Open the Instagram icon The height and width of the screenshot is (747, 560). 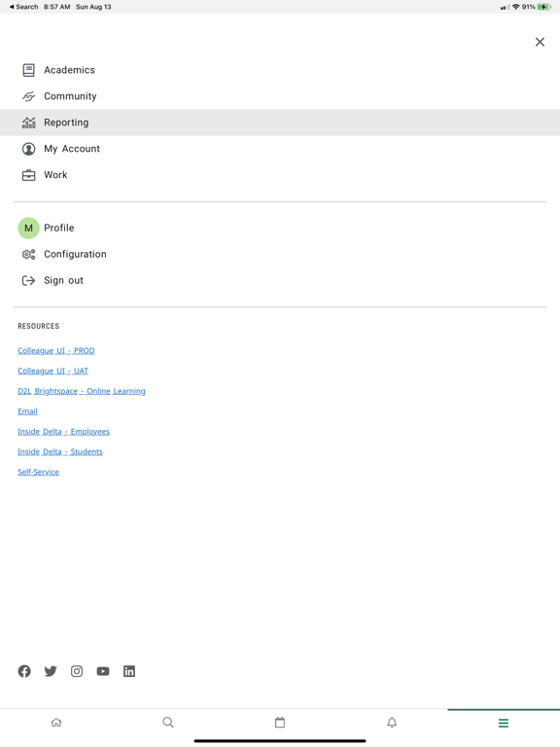[x=77, y=671]
